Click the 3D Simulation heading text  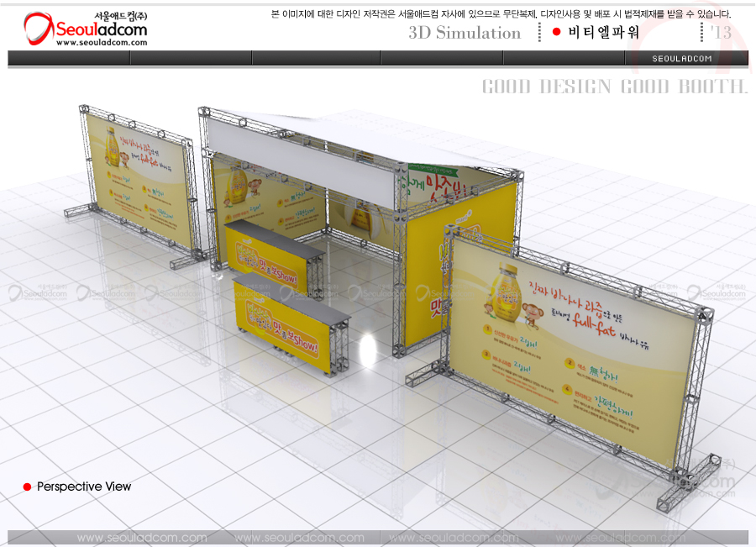tap(465, 33)
